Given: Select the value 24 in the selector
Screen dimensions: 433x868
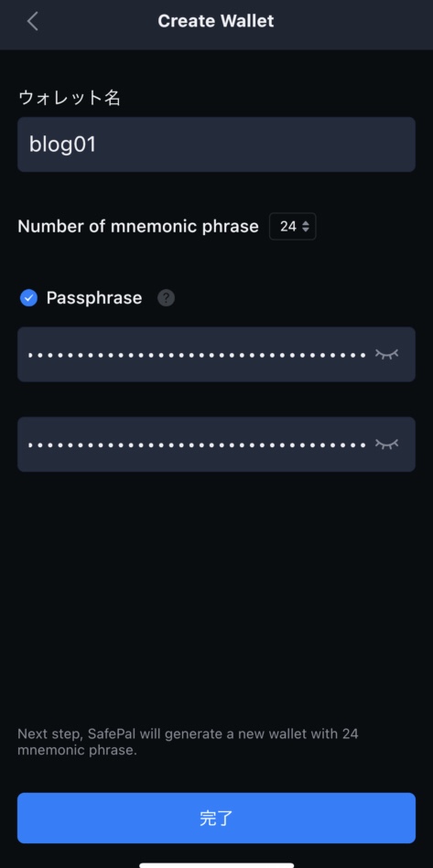Looking at the screenshot, I should pyautogui.click(x=288, y=227).
